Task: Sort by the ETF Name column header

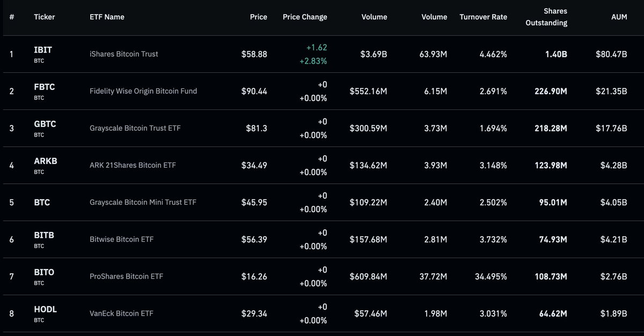Action: click(107, 17)
